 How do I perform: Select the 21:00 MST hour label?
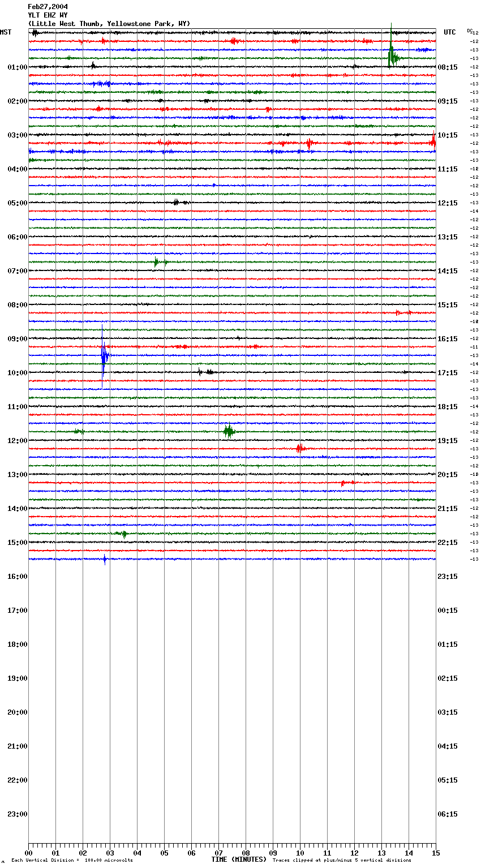(18, 746)
